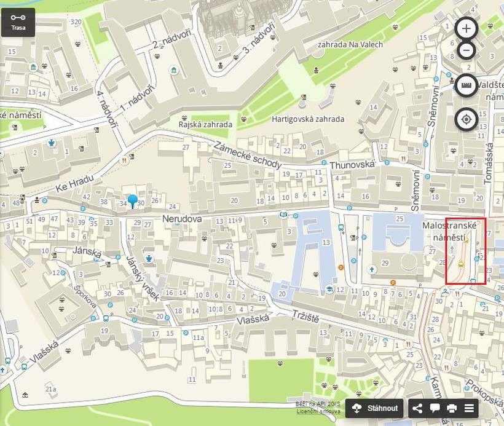
Task: Zoom in with the plus button
Action: 466,29
